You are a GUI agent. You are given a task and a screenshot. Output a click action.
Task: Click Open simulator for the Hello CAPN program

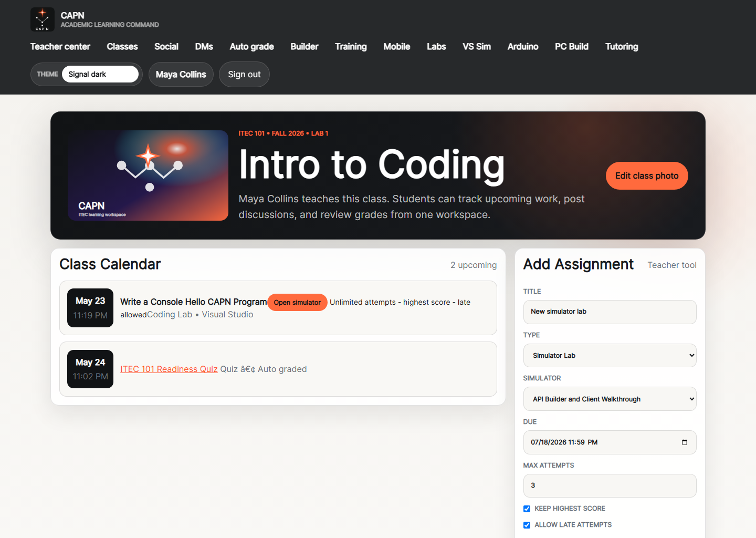[297, 303]
